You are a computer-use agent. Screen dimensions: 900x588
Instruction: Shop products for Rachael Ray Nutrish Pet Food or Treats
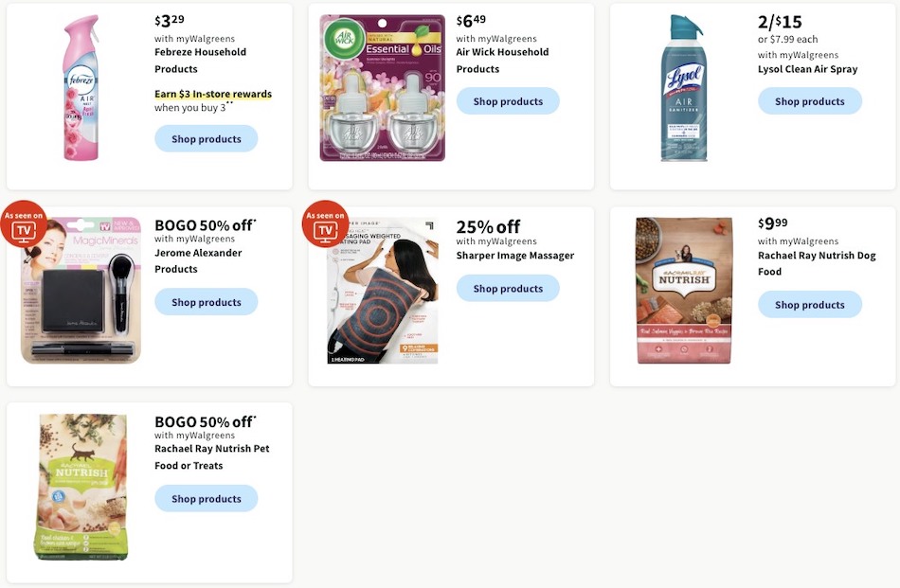(206, 498)
